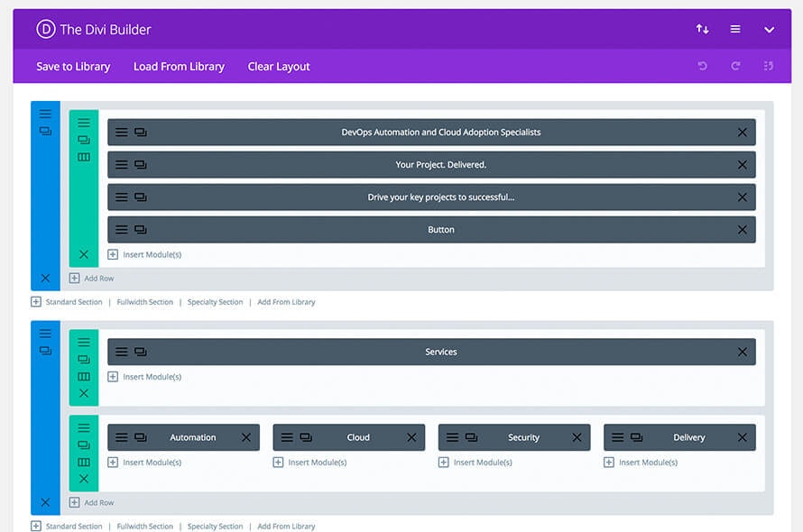
Task: Change column structure of first green row
Action: (84, 157)
